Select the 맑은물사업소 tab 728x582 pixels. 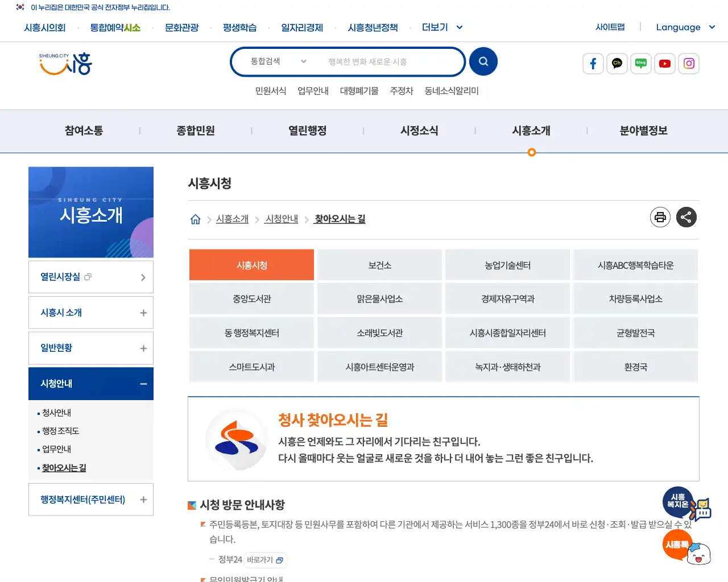pyautogui.click(x=379, y=299)
